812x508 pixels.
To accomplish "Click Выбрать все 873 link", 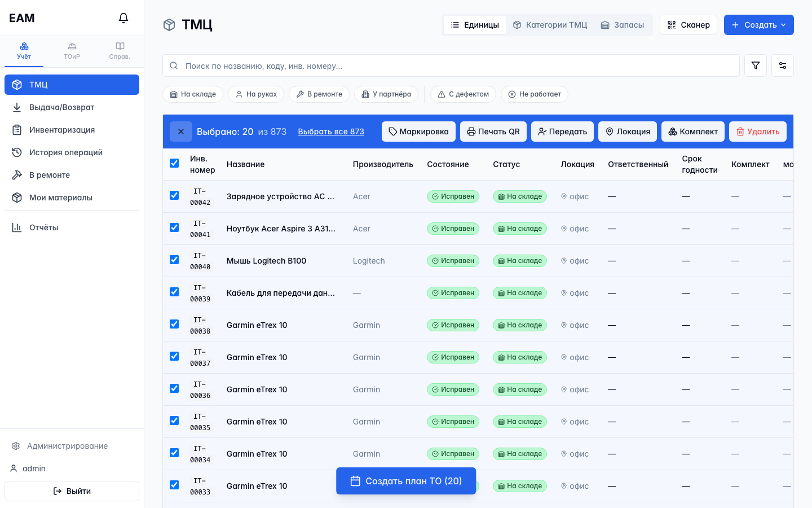I will coord(331,132).
